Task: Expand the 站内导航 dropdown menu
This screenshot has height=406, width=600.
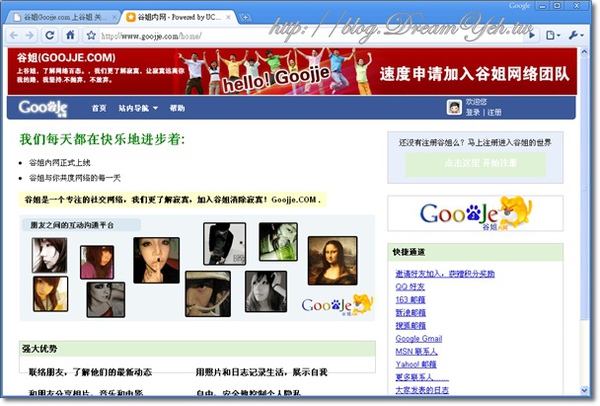Action: pyautogui.click(x=138, y=108)
